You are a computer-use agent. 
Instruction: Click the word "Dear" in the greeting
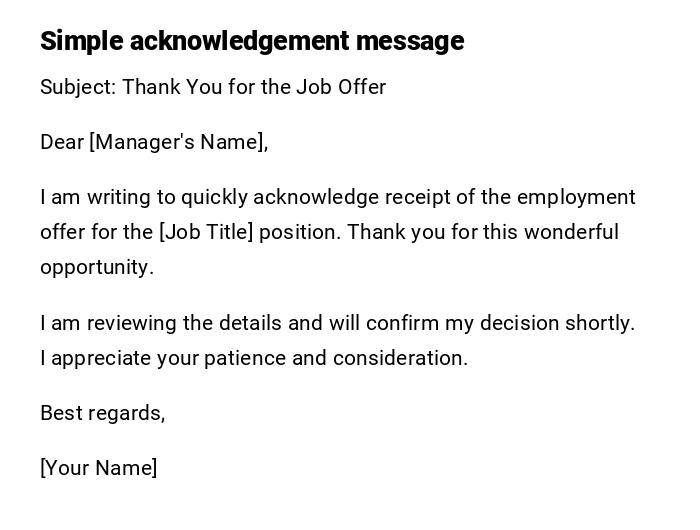tap(62, 142)
